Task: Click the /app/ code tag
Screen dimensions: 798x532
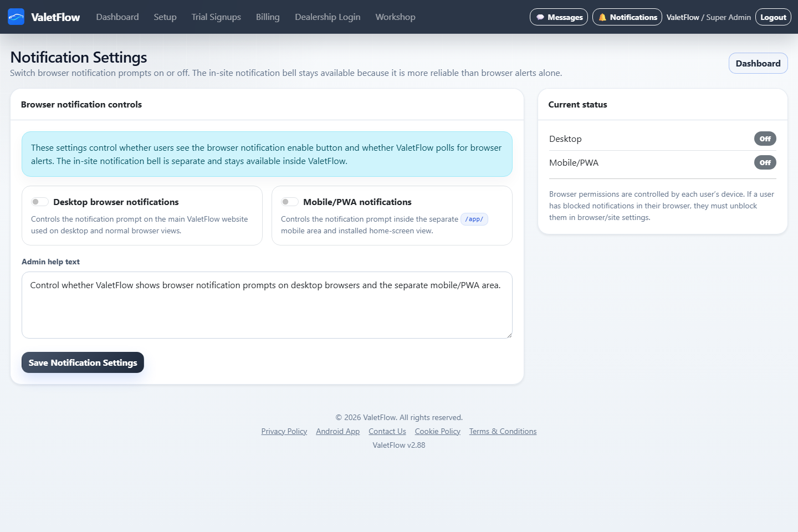Action: point(474,219)
